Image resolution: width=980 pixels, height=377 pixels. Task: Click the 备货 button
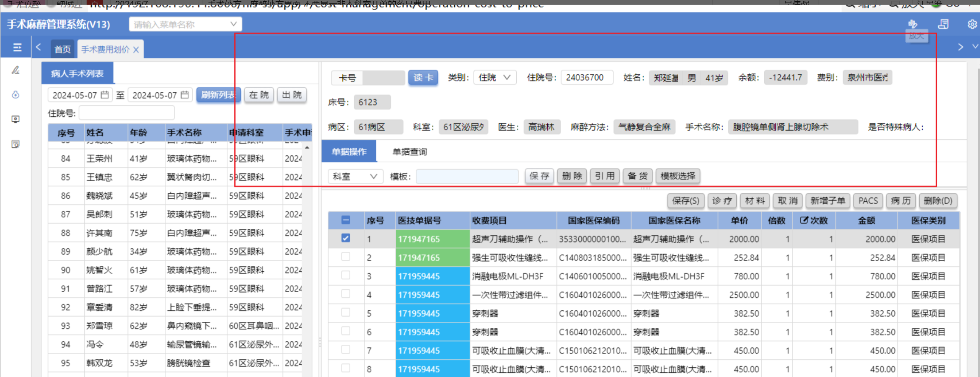[637, 176]
